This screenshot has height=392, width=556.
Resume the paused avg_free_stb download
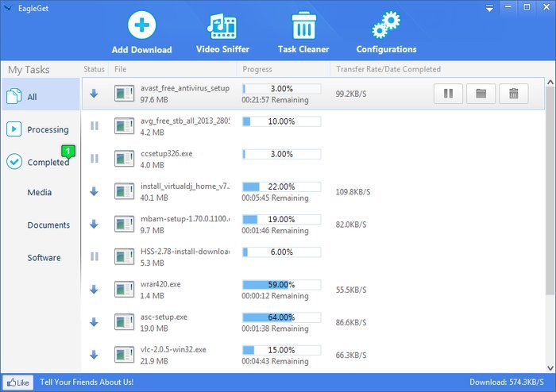pos(95,126)
